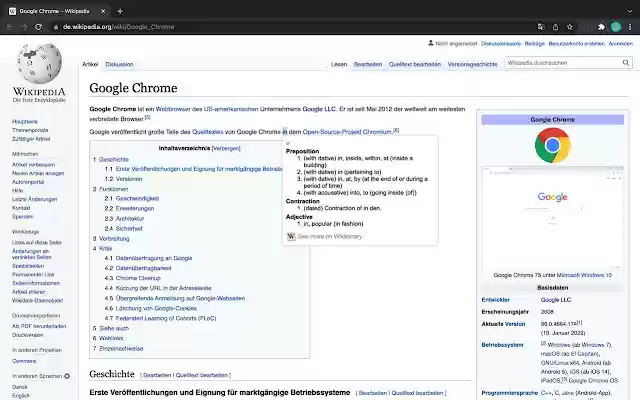Open Zufälliger Artikel in the sidebar
640x400 pixels.
point(31,139)
